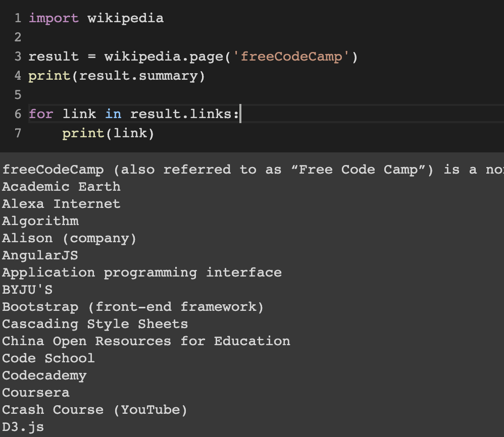Click 'D3.js' in the output list
The height and width of the screenshot is (437, 504).
[x=23, y=427]
